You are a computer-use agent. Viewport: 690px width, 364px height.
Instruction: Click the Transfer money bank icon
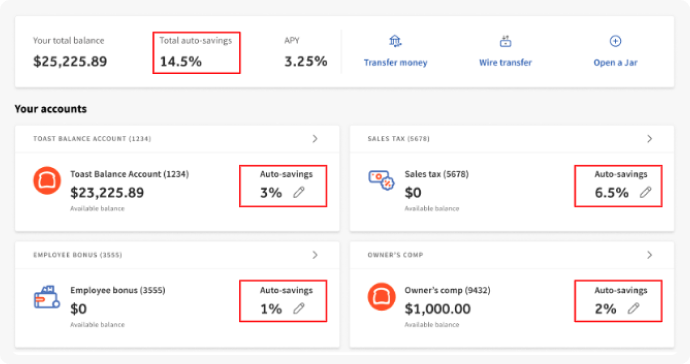pos(395,41)
